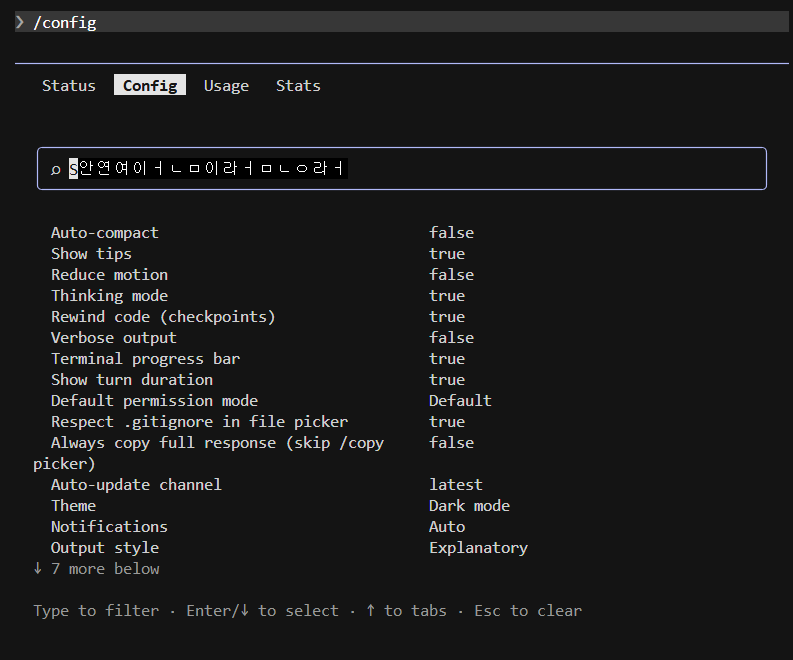The image size is (793, 660).
Task: Open the Usage tab
Action: 226,86
